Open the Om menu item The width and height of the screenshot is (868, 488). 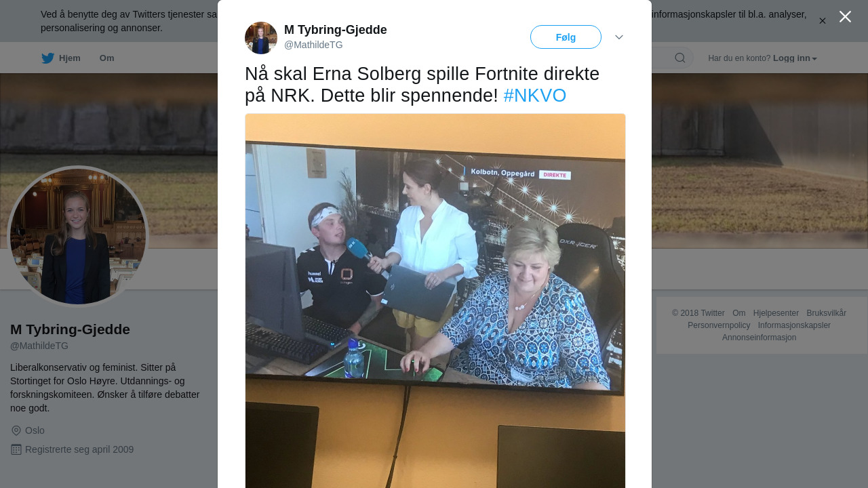[x=107, y=58]
